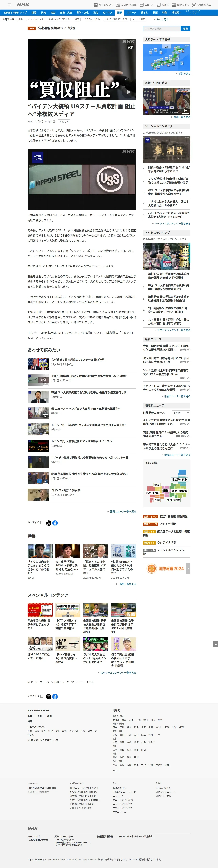This screenshot has width=218, height=868.
Task: Select スポーツ navigation tab
Action: click(131, 12)
